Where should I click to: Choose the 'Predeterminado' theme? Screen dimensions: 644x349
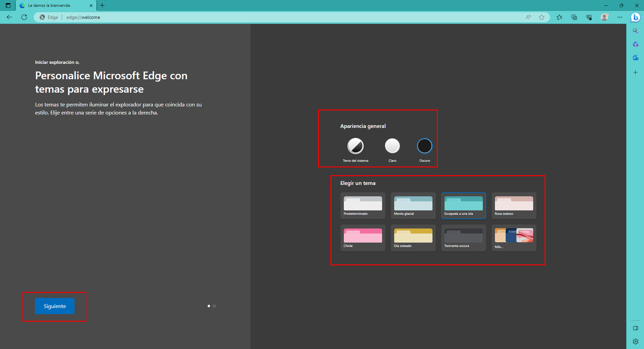point(363,206)
